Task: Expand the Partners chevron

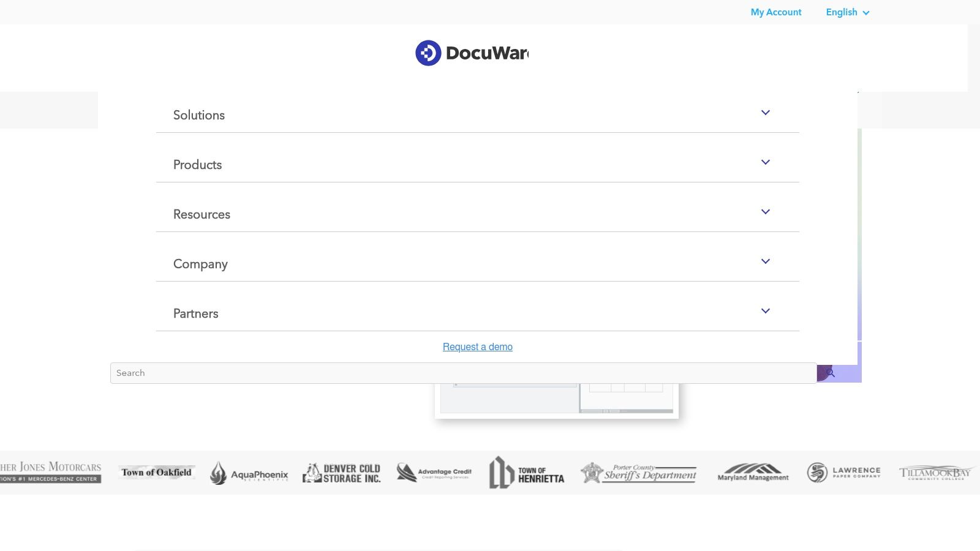Action: (x=765, y=311)
